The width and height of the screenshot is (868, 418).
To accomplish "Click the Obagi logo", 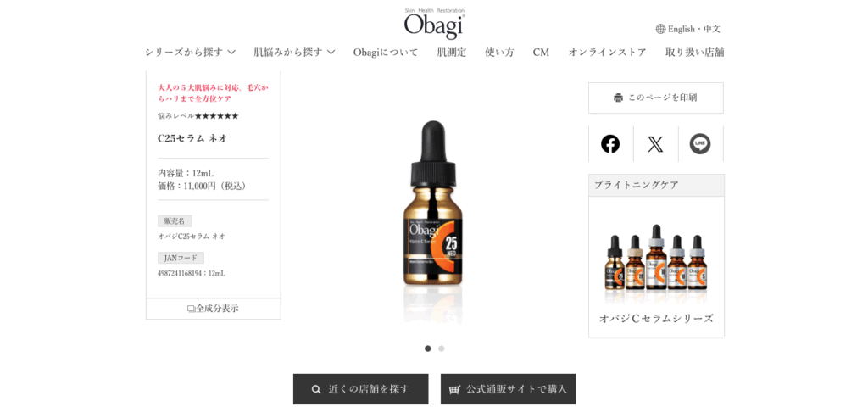I will click(x=435, y=24).
